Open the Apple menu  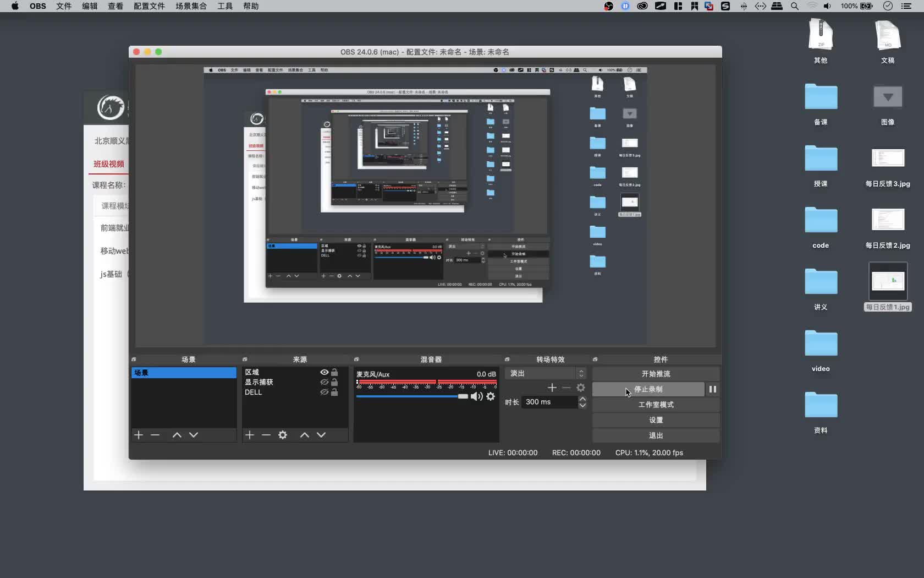pyautogui.click(x=15, y=6)
